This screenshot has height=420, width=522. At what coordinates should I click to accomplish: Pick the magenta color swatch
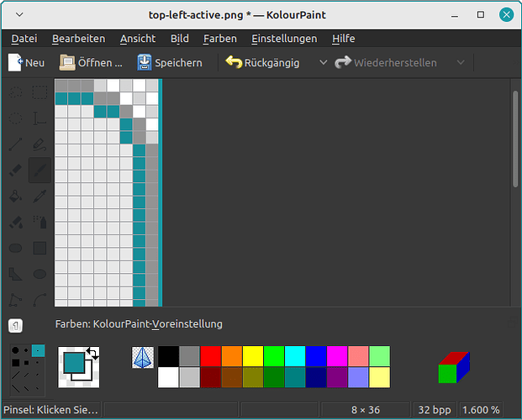click(x=337, y=356)
